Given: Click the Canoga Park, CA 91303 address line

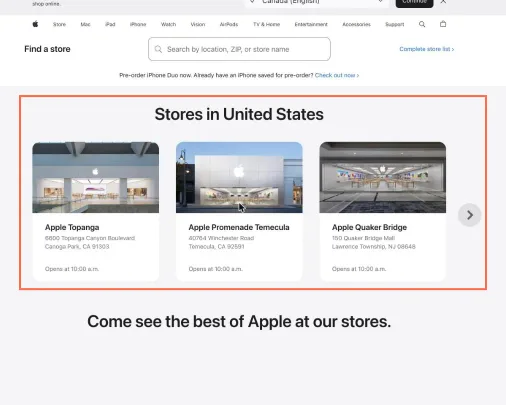Looking at the screenshot, I should click(77, 247).
